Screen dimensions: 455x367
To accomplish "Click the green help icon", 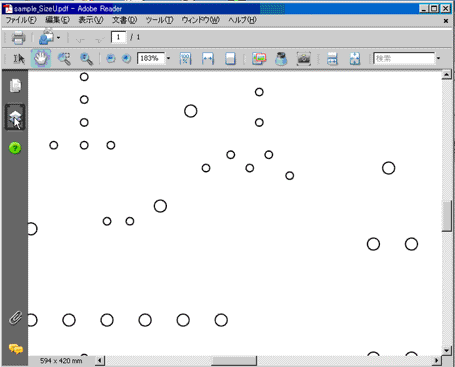I will click(x=15, y=148).
